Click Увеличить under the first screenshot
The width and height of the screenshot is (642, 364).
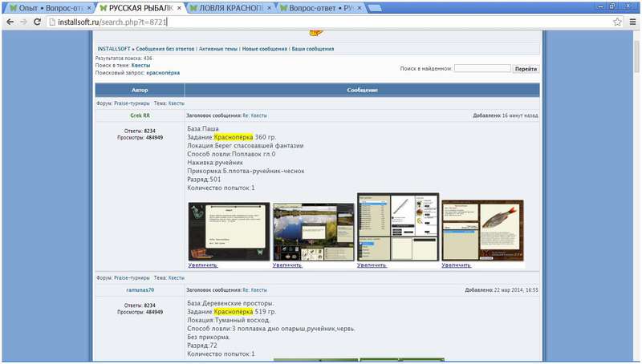click(203, 265)
